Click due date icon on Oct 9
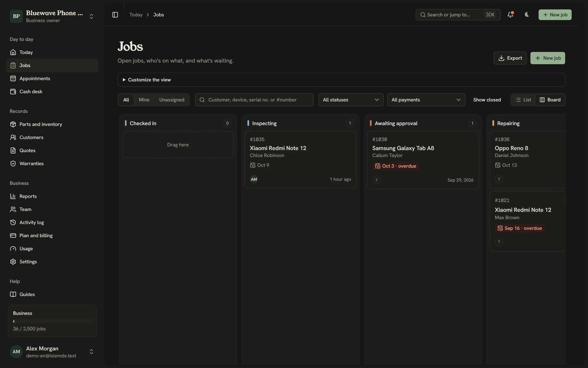The width and height of the screenshot is (588, 368). (x=253, y=165)
